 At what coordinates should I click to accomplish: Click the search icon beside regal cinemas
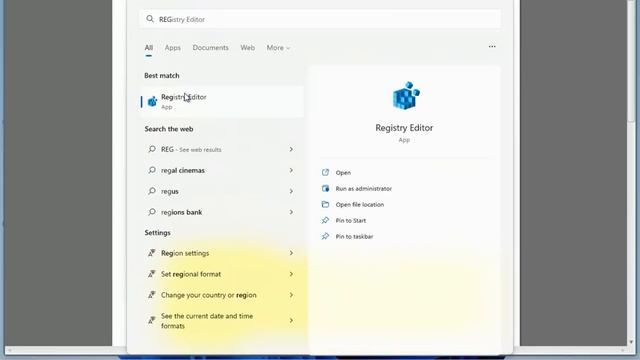[152, 170]
